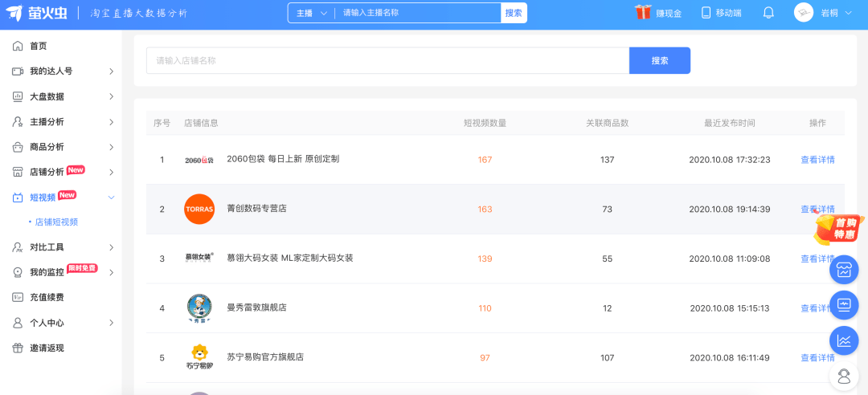Select 店铺短视频 submenu item
Viewport: 868px width, 395px height.
click(x=56, y=222)
